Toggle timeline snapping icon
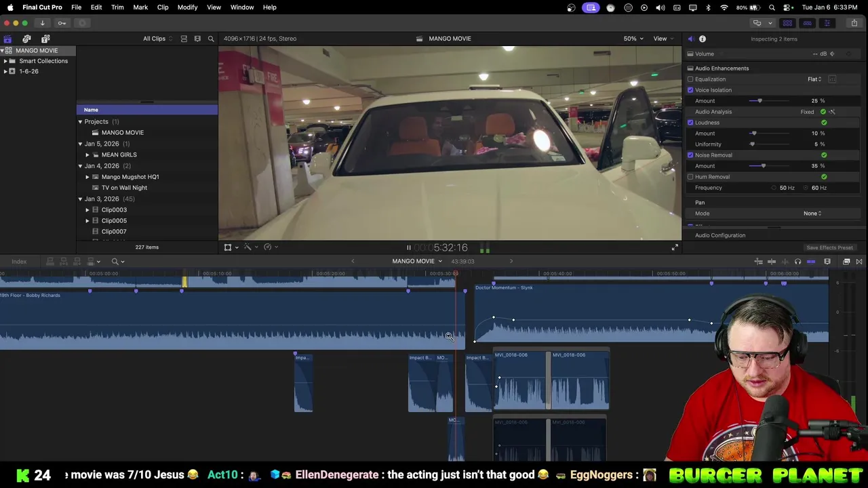This screenshot has width=868, height=488. coord(811,262)
